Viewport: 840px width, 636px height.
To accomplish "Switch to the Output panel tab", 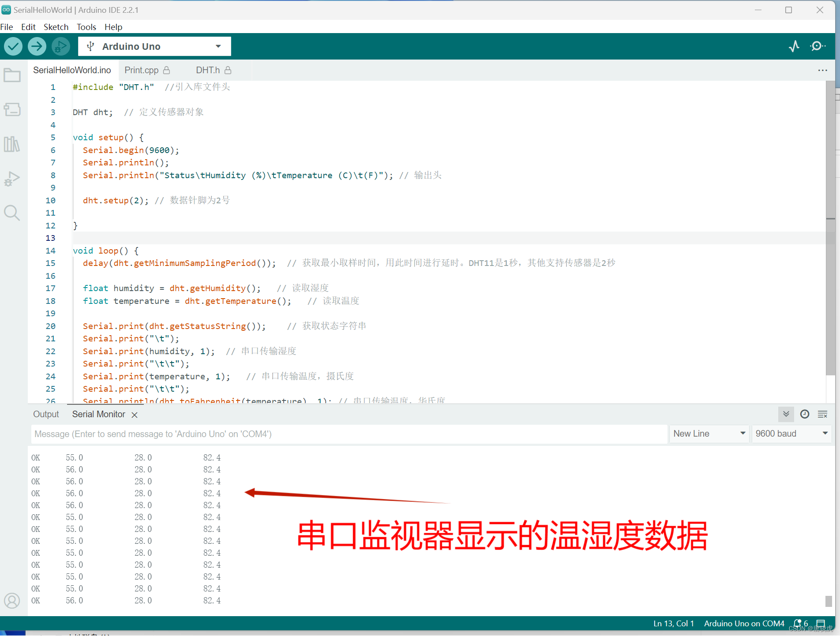I will point(46,414).
